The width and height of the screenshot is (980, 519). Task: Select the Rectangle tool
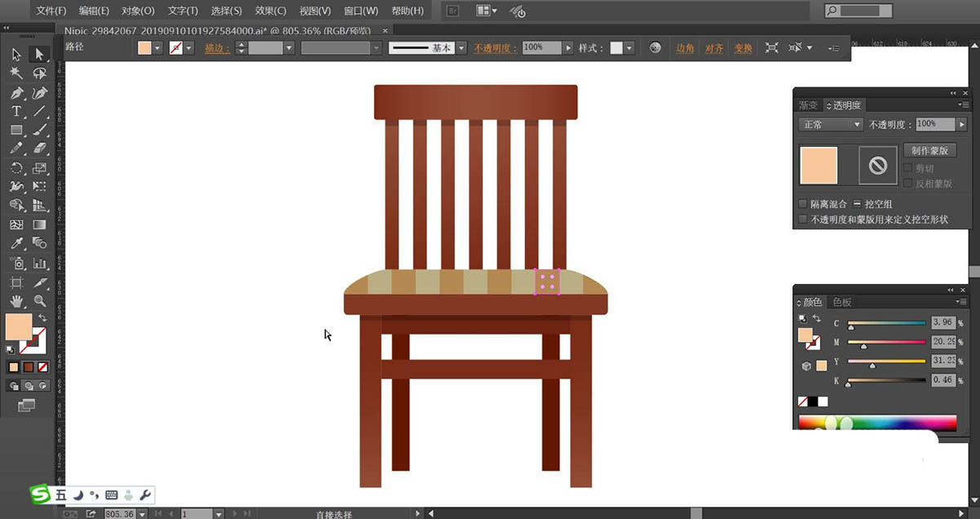[x=16, y=130]
